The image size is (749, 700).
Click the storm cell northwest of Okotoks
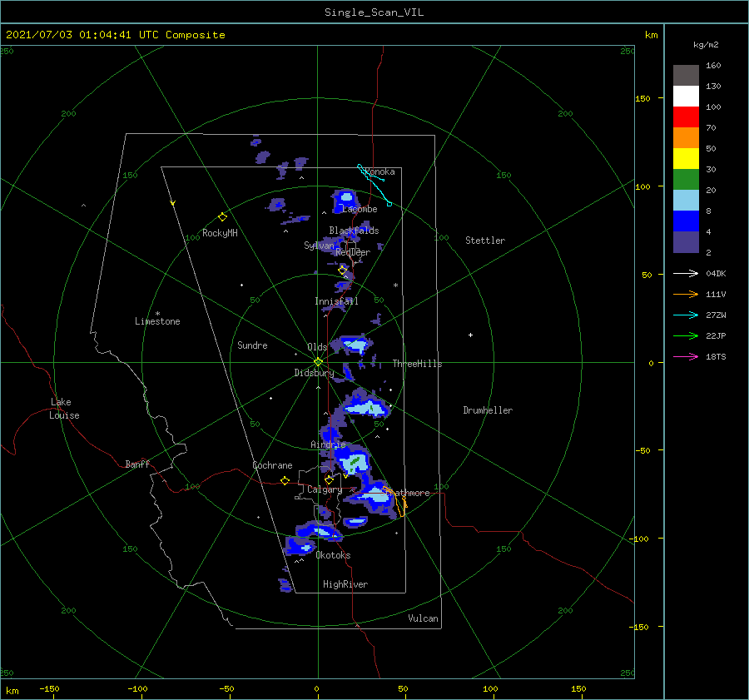[300, 545]
